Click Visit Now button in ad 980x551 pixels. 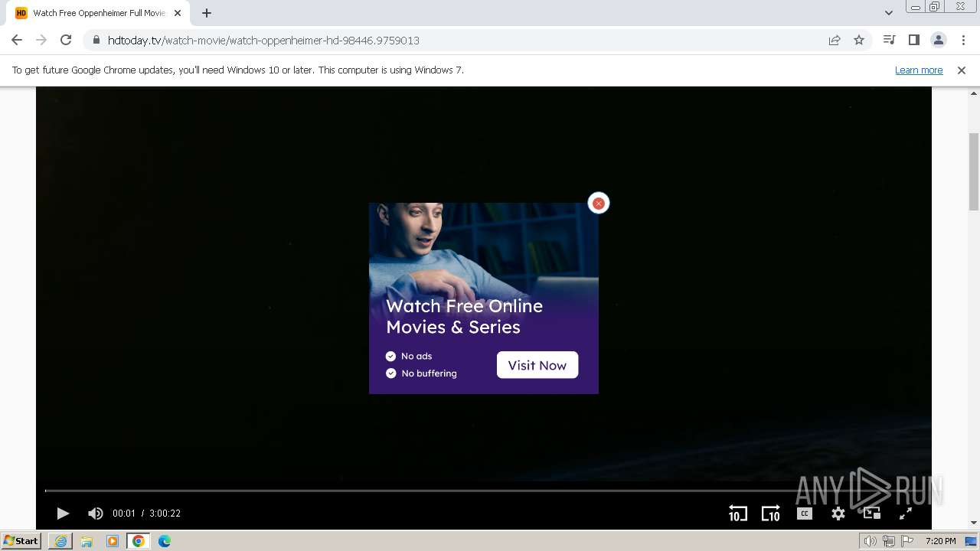pos(537,365)
